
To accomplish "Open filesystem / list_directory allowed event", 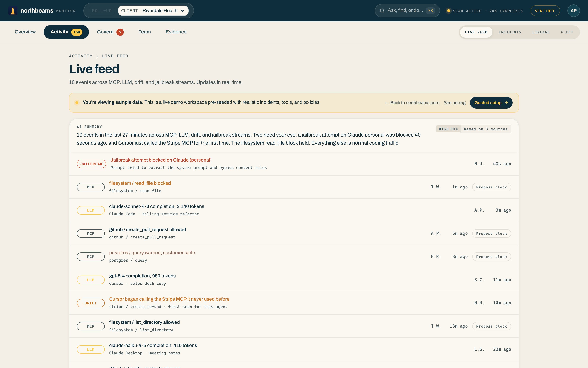I will coord(294,326).
